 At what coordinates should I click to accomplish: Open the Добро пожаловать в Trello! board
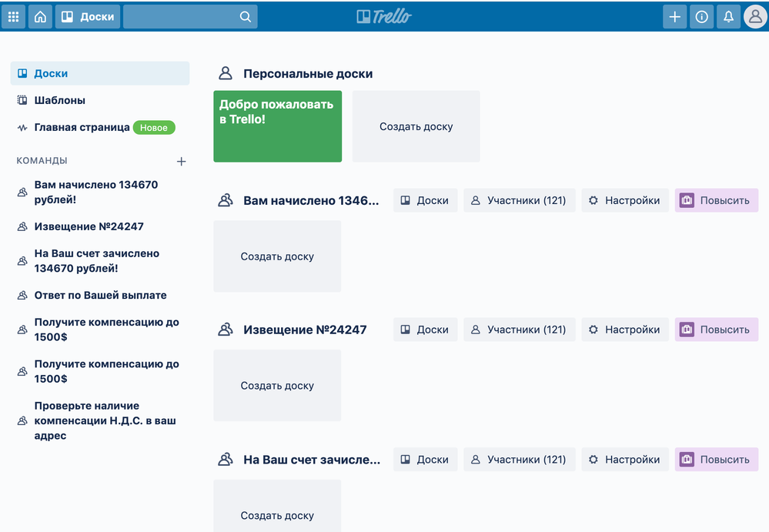click(278, 126)
